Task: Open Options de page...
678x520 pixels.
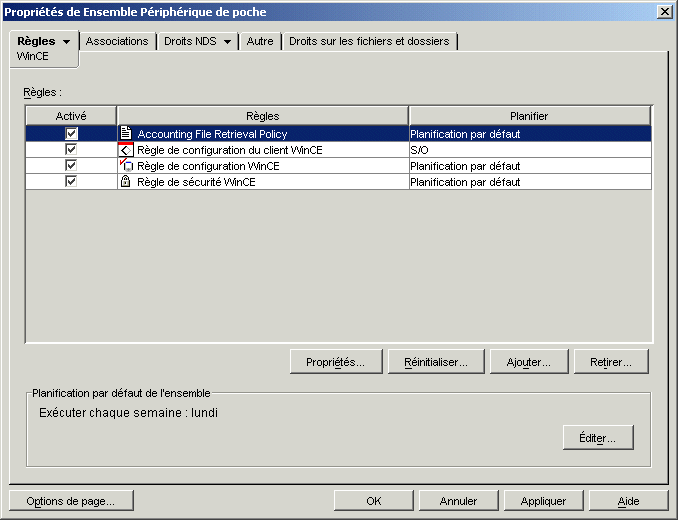Action: [71, 501]
